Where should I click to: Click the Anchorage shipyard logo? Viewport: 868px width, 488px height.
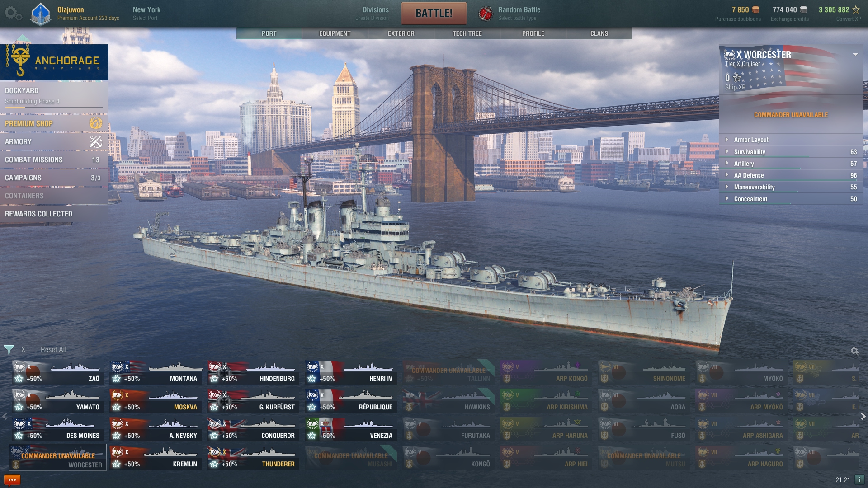click(x=54, y=62)
